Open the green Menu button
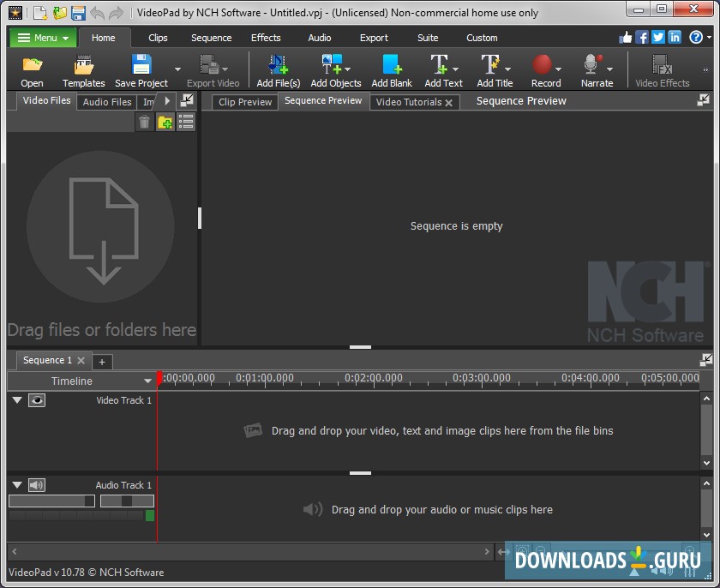 coord(43,38)
